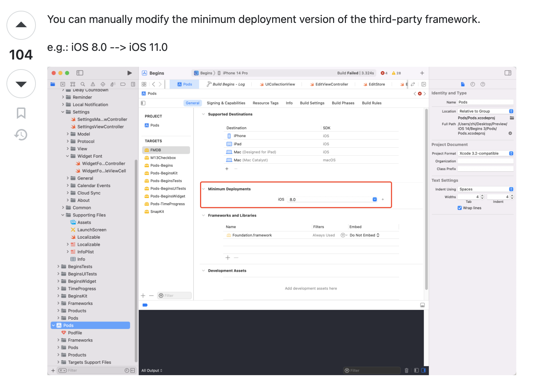This screenshot has height=392, width=555.
Task: Add a new editor tab with plus
Action: coord(422,73)
